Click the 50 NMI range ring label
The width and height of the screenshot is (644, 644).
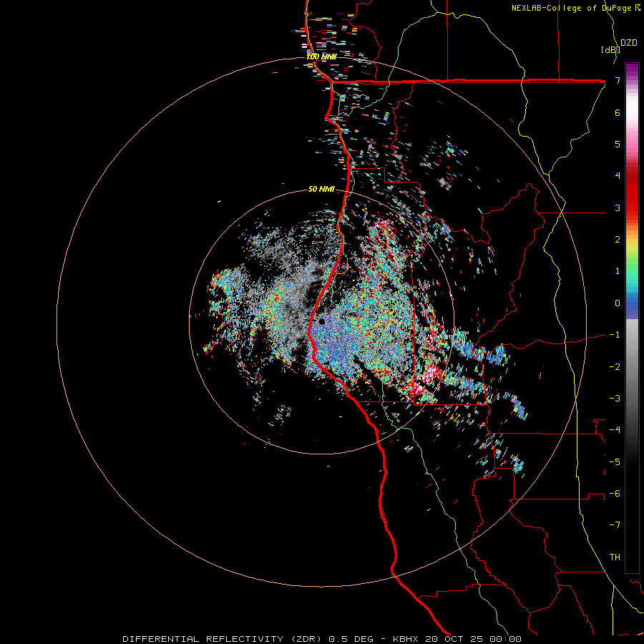pos(321,190)
